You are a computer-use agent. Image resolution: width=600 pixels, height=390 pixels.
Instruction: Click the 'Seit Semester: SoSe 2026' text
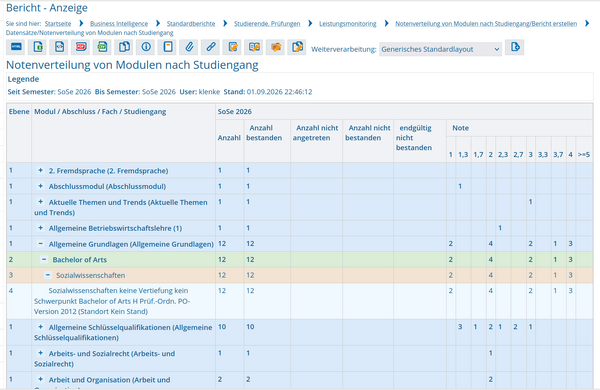49,92
